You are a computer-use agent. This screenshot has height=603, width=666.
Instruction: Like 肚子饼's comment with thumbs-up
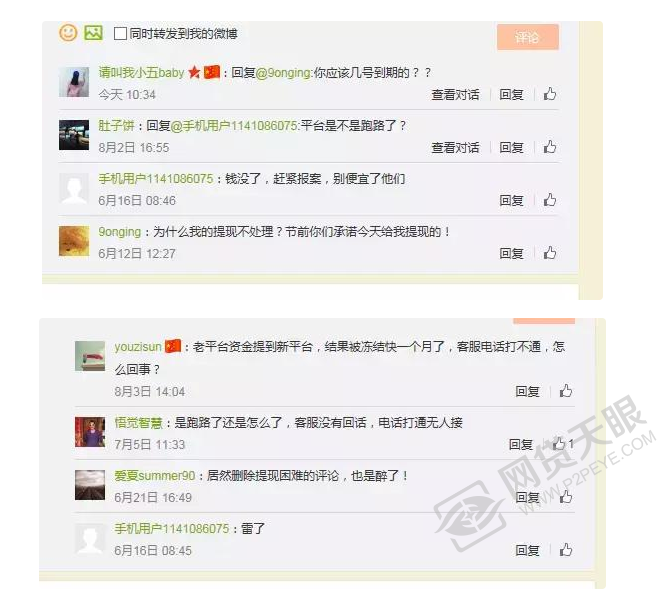550,147
